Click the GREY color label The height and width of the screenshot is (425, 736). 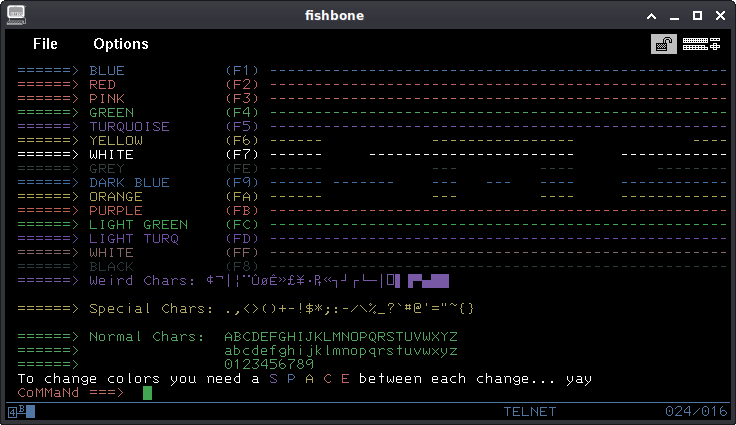pos(107,169)
